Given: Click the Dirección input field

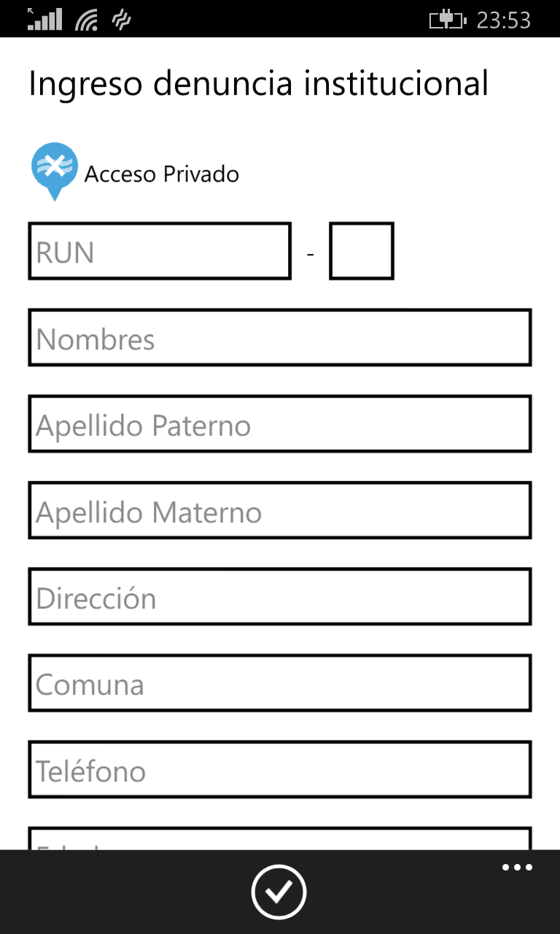Looking at the screenshot, I should pos(279,597).
